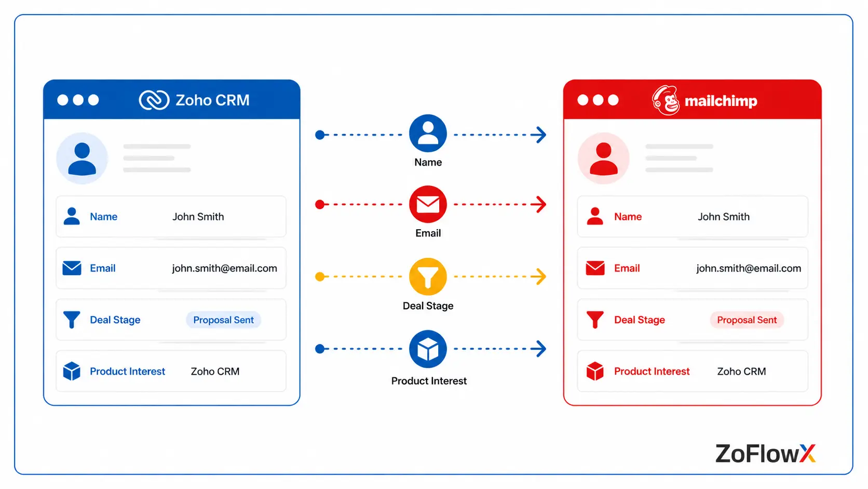Click the center blue Product Interest cube circle
Viewport: 868px width, 489px height.
428,349
